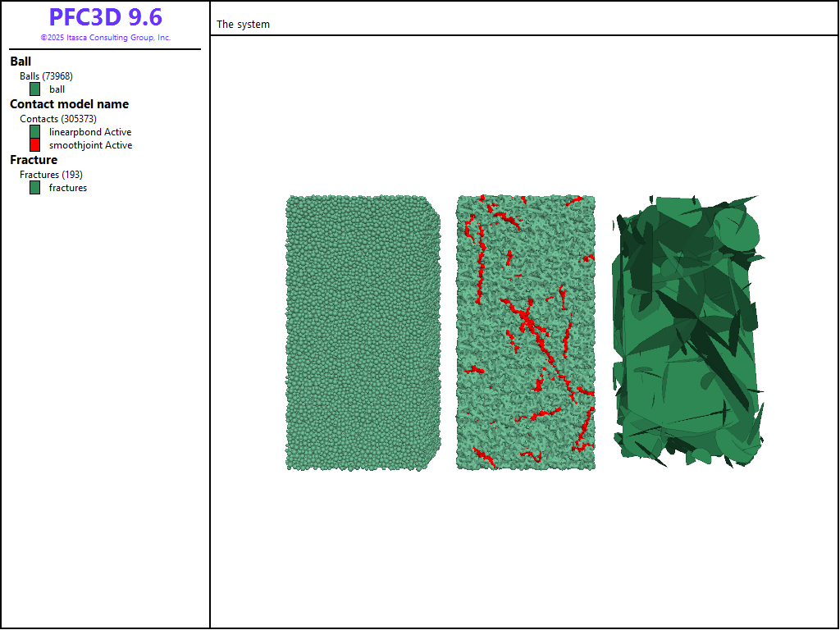Pick the middle contact specimen with red joints

coord(525,332)
